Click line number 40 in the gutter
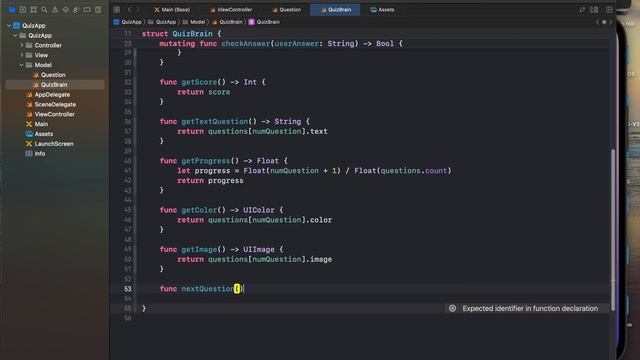The image size is (640, 360). pyautogui.click(x=128, y=161)
